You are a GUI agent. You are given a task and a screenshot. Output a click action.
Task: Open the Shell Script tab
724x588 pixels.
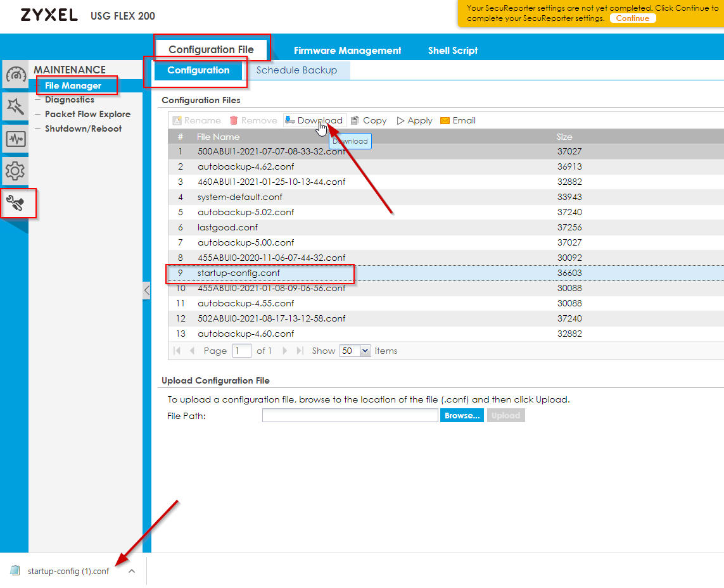[x=453, y=51]
